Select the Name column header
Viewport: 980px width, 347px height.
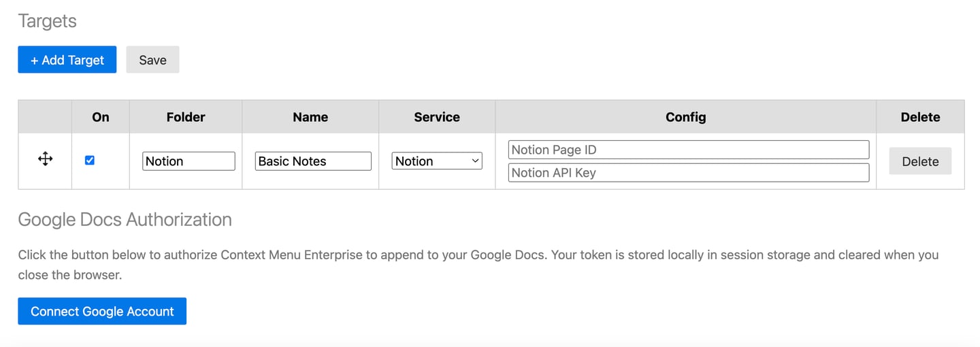point(310,117)
